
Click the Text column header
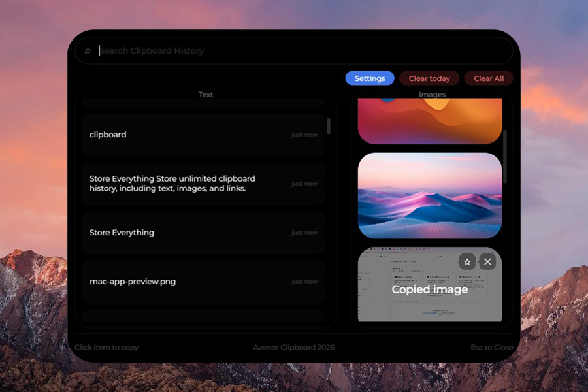tap(205, 94)
